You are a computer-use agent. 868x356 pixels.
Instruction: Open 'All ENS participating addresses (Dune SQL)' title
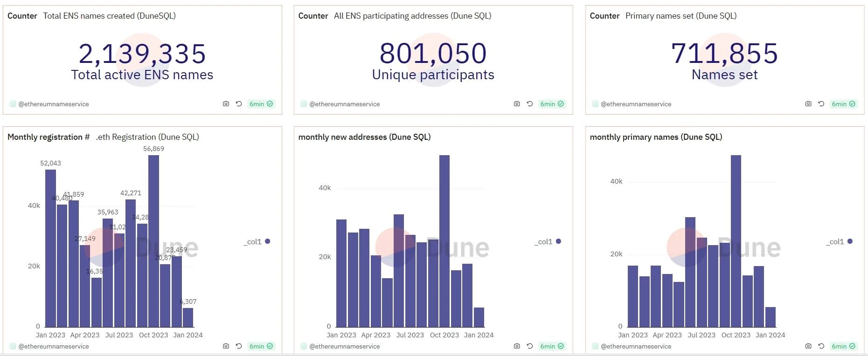[413, 16]
